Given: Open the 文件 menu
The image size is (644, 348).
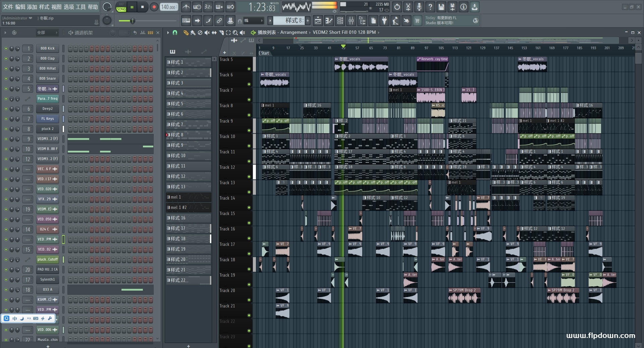Looking at the screenshot, I should tap(8, 7).
